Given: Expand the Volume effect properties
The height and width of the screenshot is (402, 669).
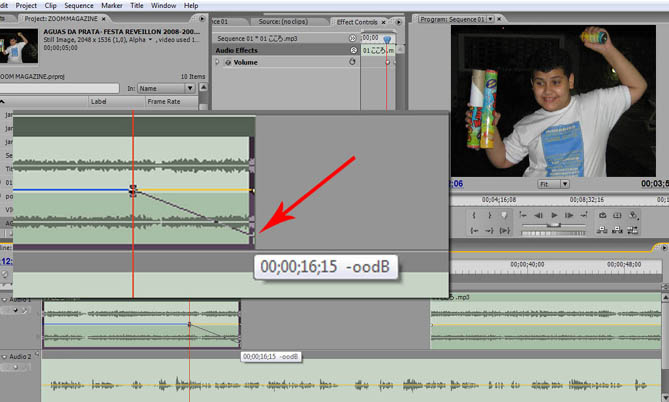Looking at the screenshot, I should click(x=218, y=62).
